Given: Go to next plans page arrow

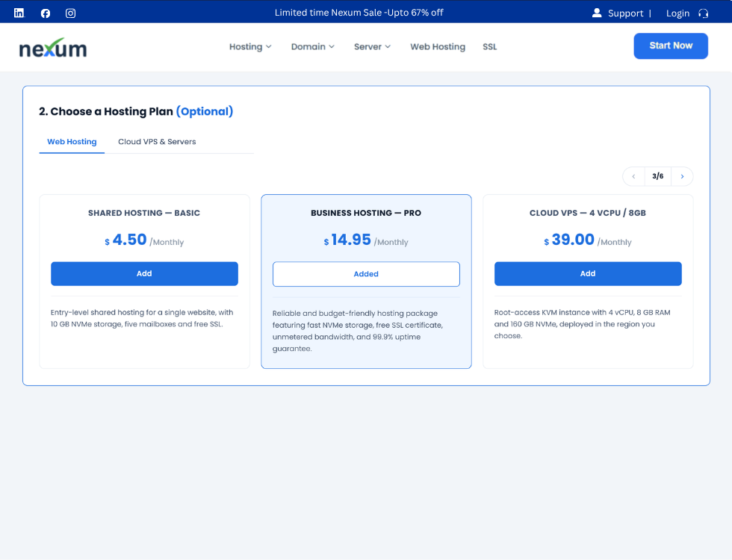Looking at the screenshot, I should point(682,176).
